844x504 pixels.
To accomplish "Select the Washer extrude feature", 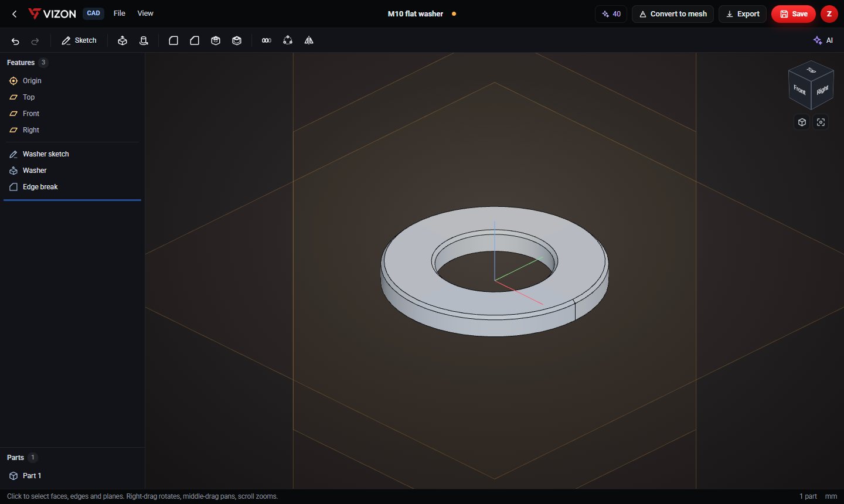I will (x=72, y=171).
